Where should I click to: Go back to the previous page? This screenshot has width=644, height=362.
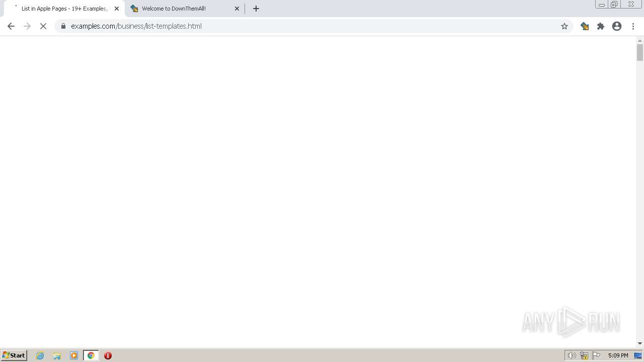(x=11, y=26)
